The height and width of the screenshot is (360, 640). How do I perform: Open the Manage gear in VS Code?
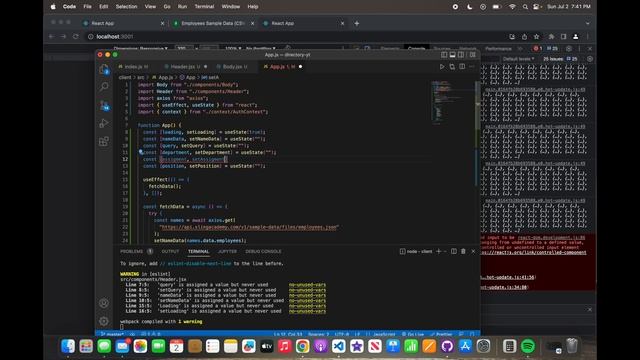coord(104,321)
